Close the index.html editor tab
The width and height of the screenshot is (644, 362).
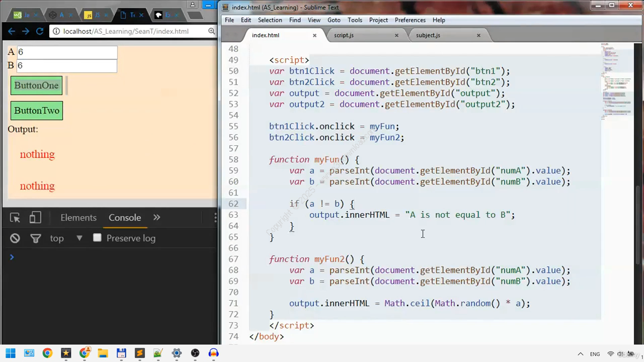[x=314, y=35]
